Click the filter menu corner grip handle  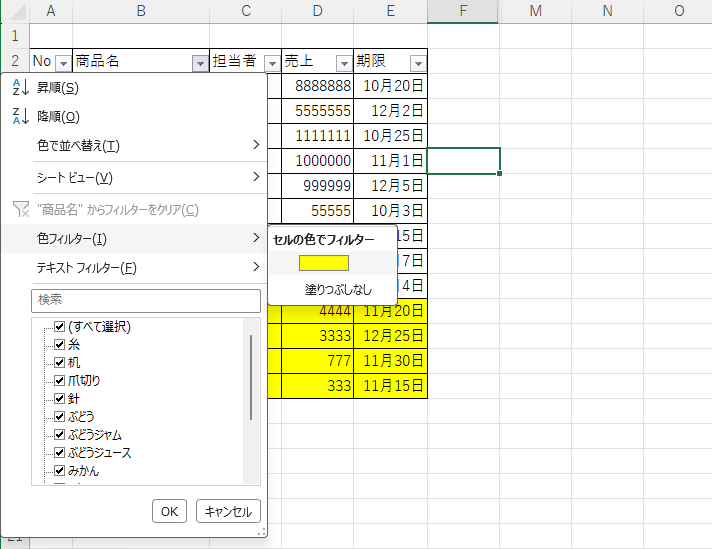[x=262, y=532]
